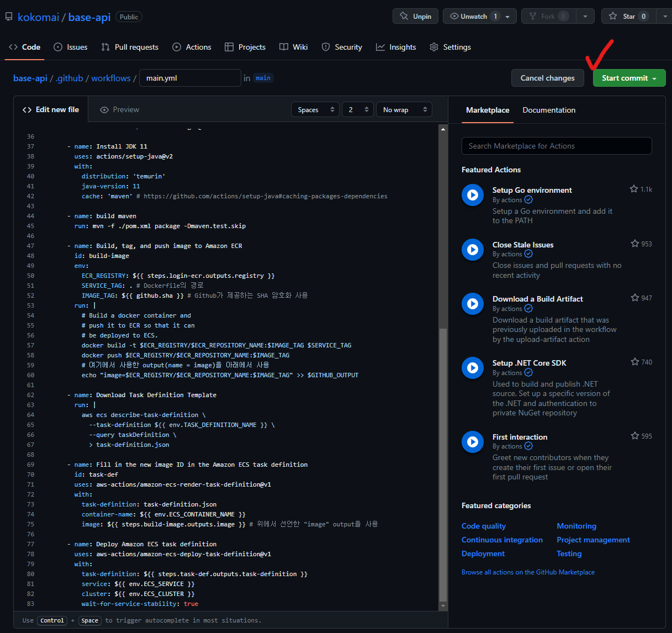
Task: Open the Code quality category
Action: 484,526
